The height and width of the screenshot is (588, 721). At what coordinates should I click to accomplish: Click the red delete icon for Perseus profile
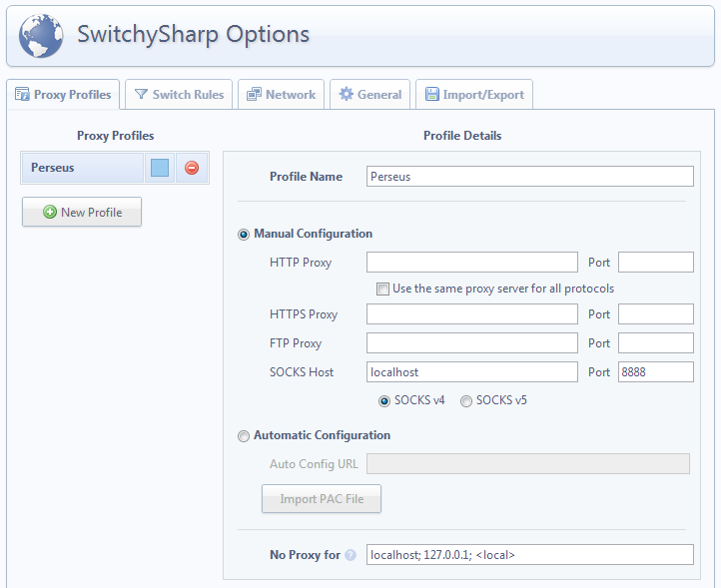(x=192, y=168)
